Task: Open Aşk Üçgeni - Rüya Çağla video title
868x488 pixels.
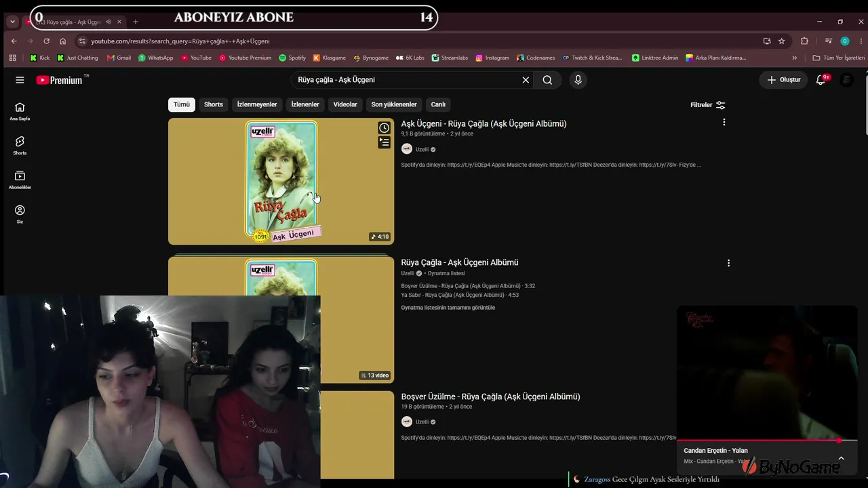Action: (484, 123)
